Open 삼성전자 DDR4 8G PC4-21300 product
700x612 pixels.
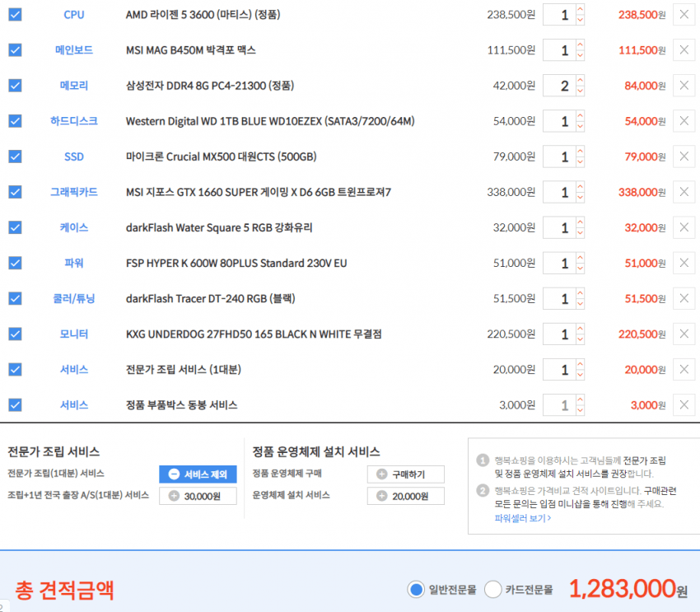tap(210, 86)
